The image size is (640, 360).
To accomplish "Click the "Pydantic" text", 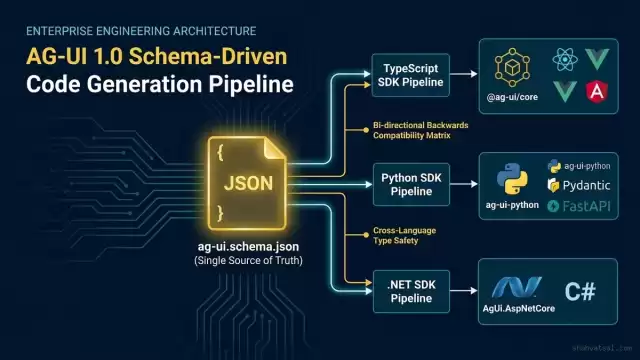I will click(586, 186).
